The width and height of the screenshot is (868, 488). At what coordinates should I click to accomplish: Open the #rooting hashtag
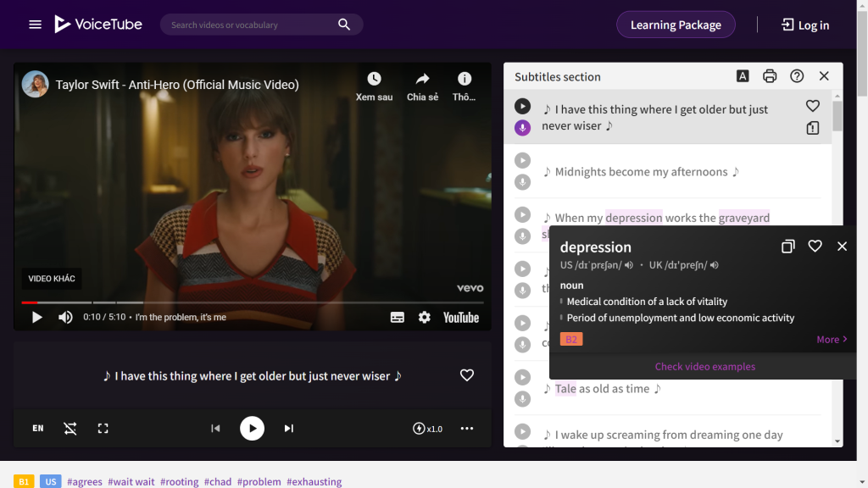180,481
